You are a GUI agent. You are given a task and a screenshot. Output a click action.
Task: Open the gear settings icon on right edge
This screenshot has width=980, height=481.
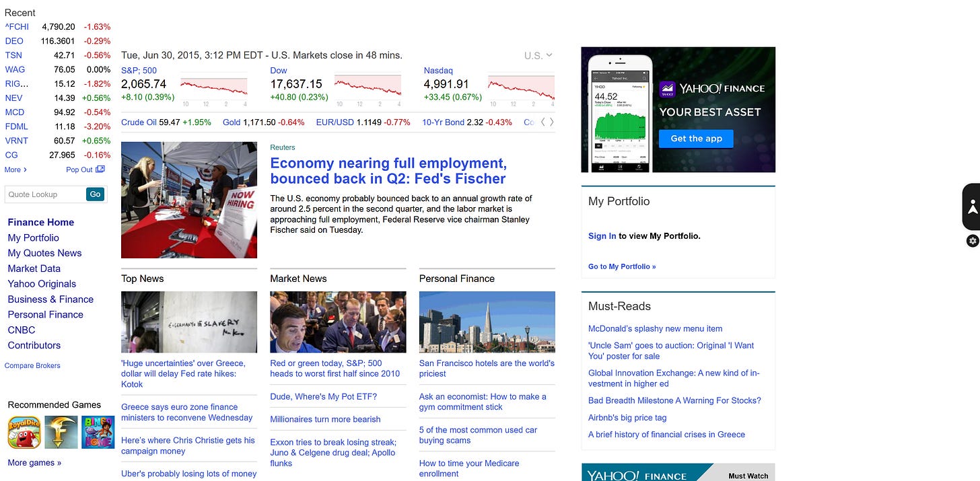[973, 240]
